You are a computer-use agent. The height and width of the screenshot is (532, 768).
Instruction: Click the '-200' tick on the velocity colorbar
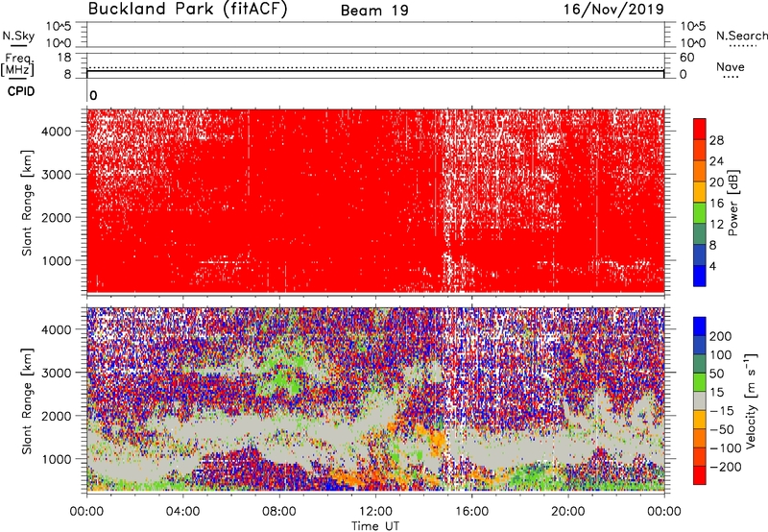tap(724, 467)
